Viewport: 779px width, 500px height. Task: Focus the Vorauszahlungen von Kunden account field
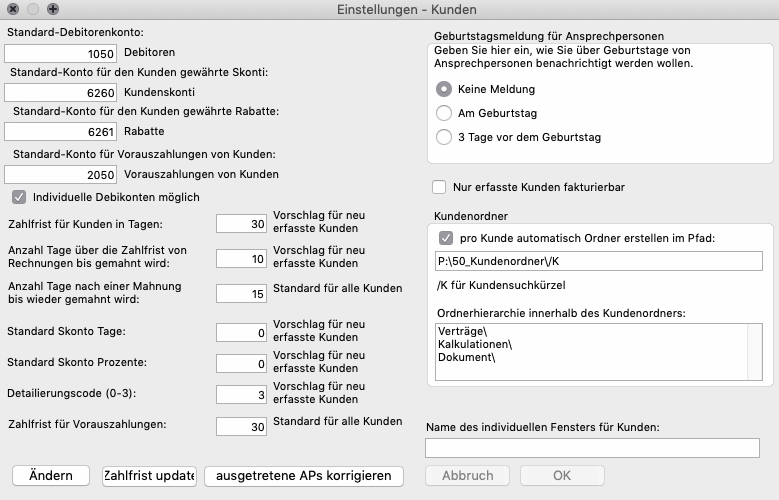[61, 174]
